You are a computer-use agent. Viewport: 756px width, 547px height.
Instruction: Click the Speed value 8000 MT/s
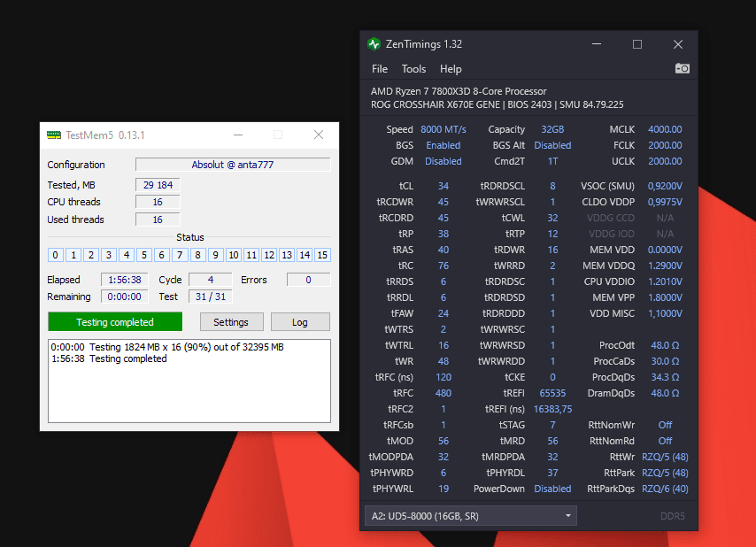tap(444, 129)
